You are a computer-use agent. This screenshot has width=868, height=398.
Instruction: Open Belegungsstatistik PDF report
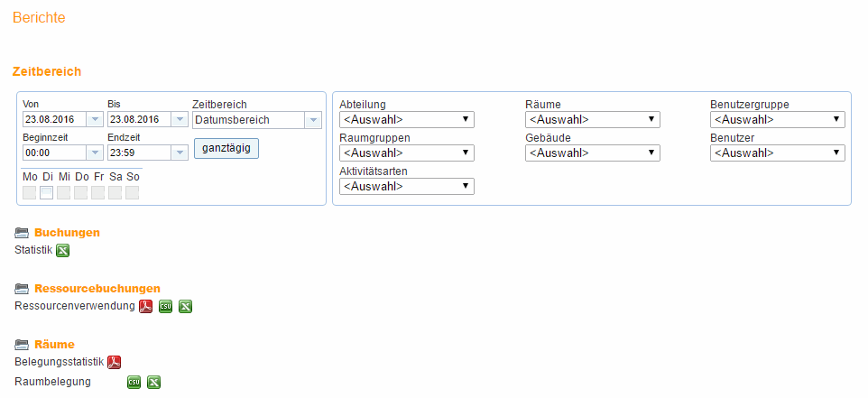pos(114,362)
